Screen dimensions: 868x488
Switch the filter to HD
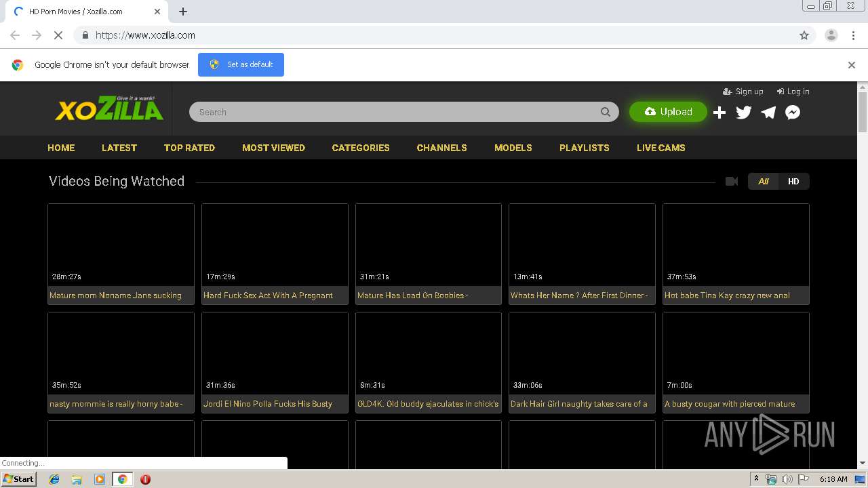tap(793, 181)
